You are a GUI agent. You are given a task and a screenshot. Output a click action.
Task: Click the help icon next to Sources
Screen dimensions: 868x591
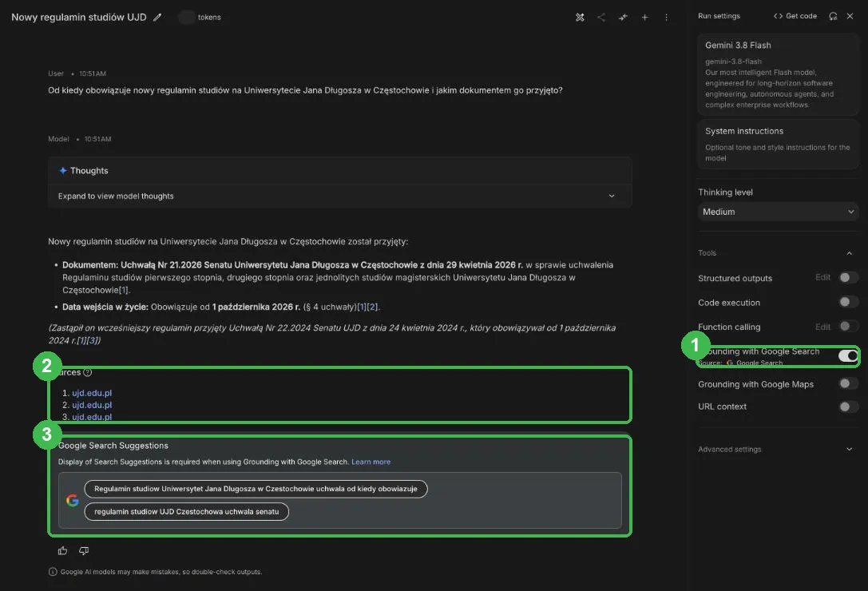pyautogui.click(x=87, y=372)
